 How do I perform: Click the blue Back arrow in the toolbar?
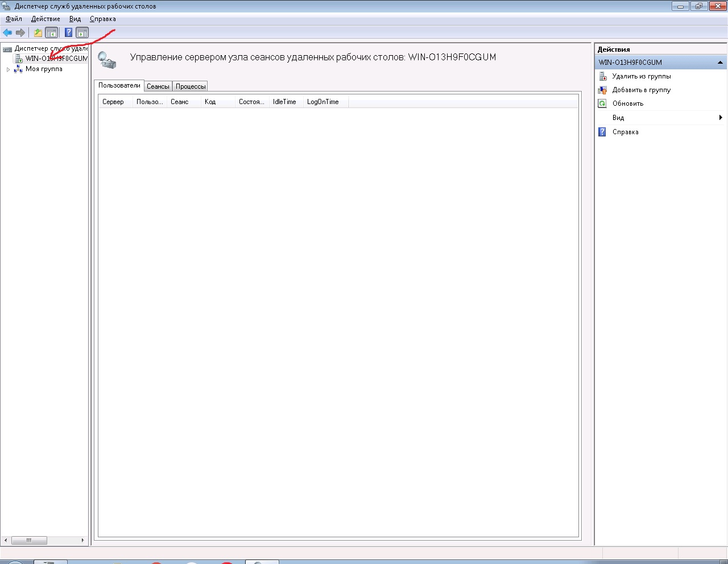tap(7, 32)
